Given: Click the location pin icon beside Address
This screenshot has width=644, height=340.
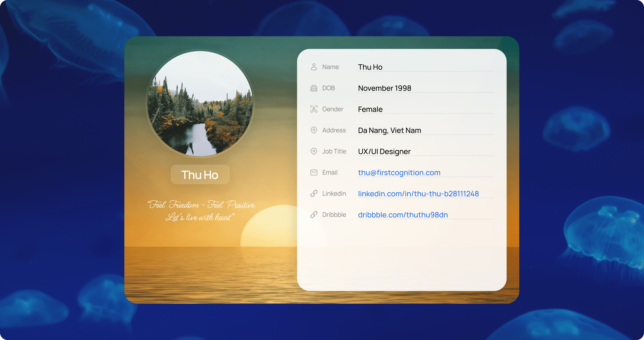Looking at the screenshot, I should tap(314, 130).
